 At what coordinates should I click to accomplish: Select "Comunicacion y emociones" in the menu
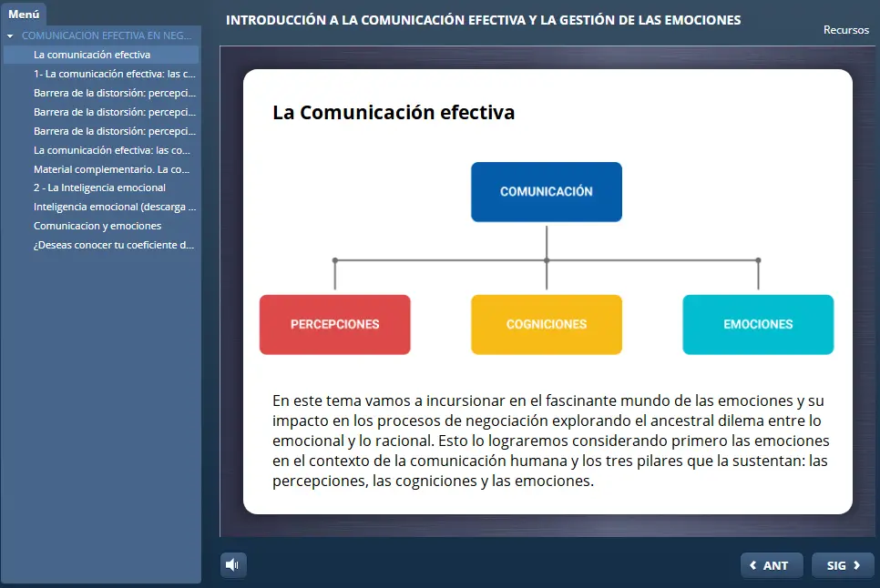coord(97,225)
